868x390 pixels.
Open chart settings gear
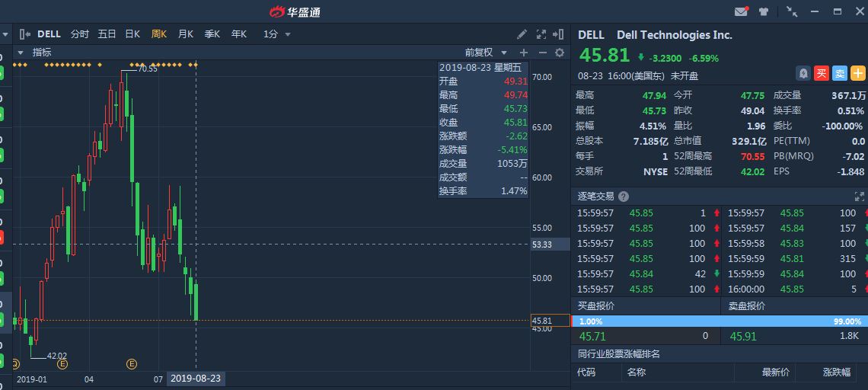coord(560,53)
